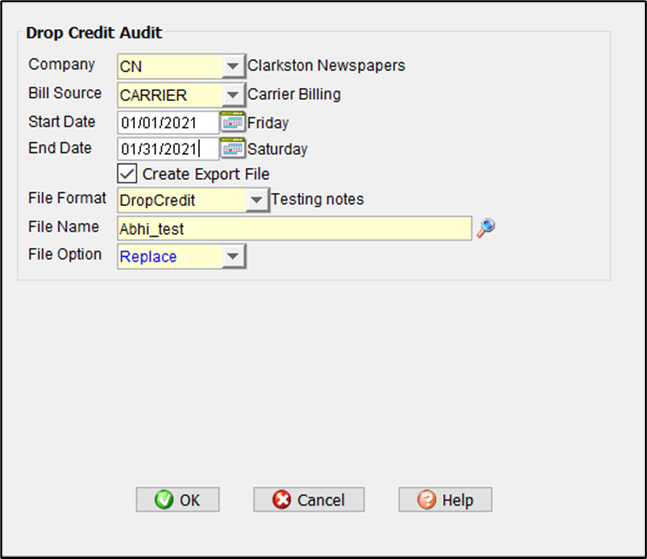Click the Company field showing CN
This screenshot has width=647, height=559.
167,67
